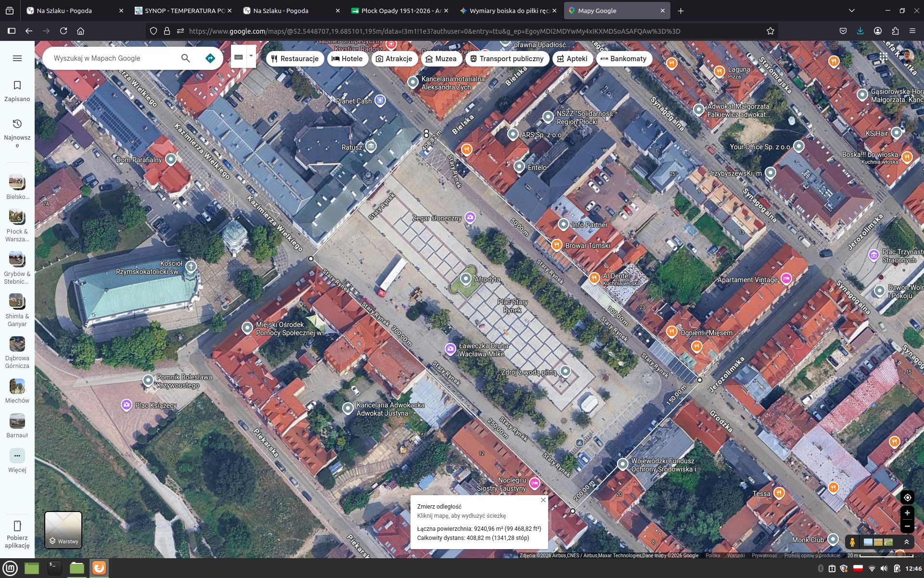Open the Zapisano saved places panel
The image size is (924, 578).
(17, 91)
